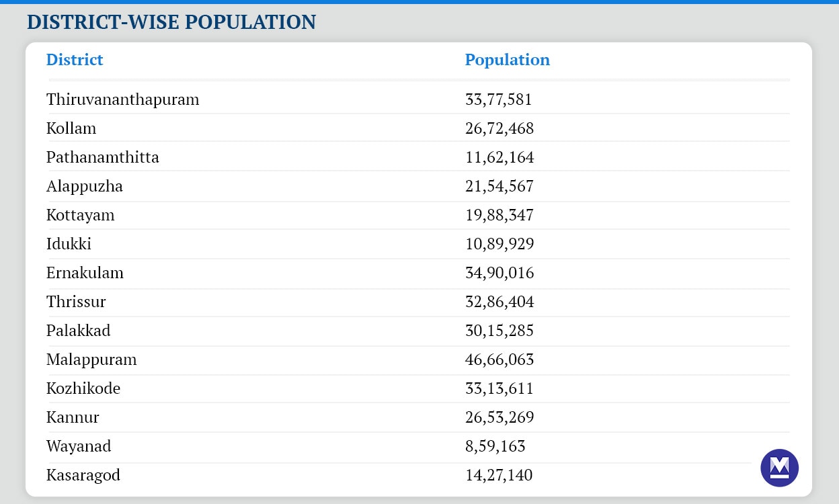Click the Malappuram population value 46,66,063
839x504 pixels.
[x=499, y=360]
